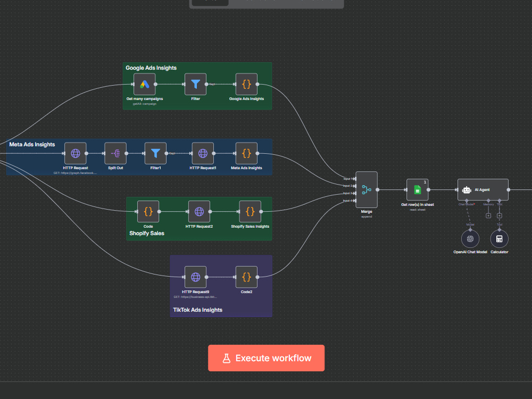The image size is (532, 399).
Task: Add a Tool sub-node via plus button
Action: click(500, 216)
